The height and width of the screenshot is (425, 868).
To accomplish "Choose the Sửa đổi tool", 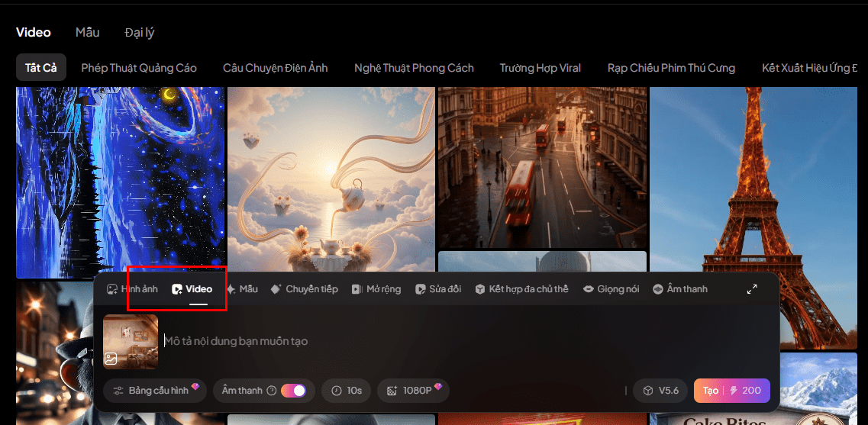I will [438, 289].
